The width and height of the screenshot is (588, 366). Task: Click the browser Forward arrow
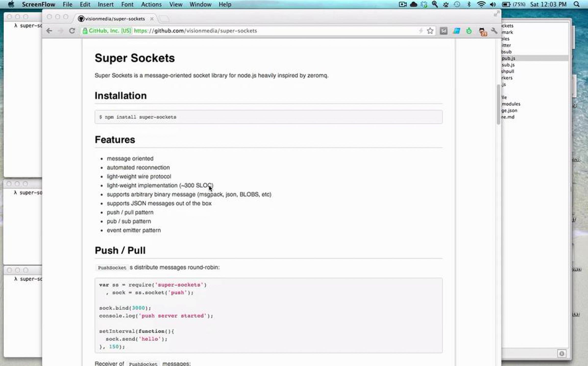click(x=61, y=31)
